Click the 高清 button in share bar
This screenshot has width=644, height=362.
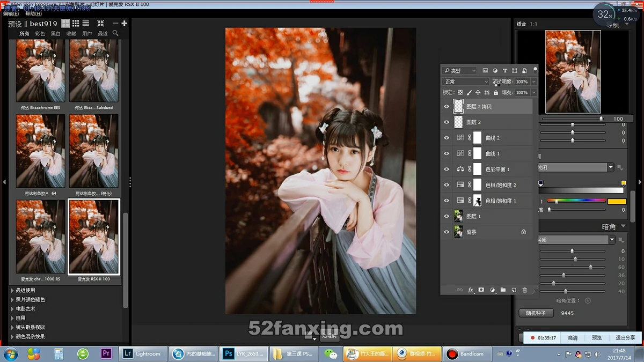[573, 338]
